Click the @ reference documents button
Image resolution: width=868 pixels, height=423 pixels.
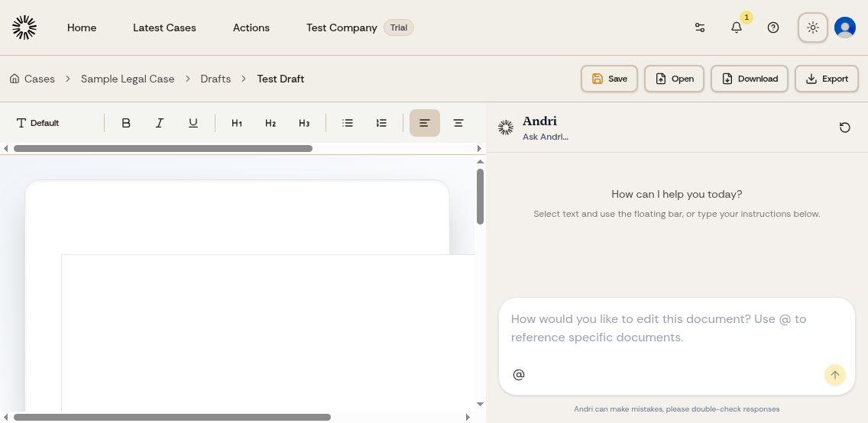point(519,375)
